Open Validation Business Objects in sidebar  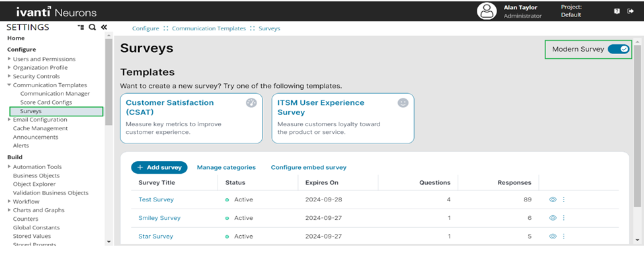[x=50, y=193]
